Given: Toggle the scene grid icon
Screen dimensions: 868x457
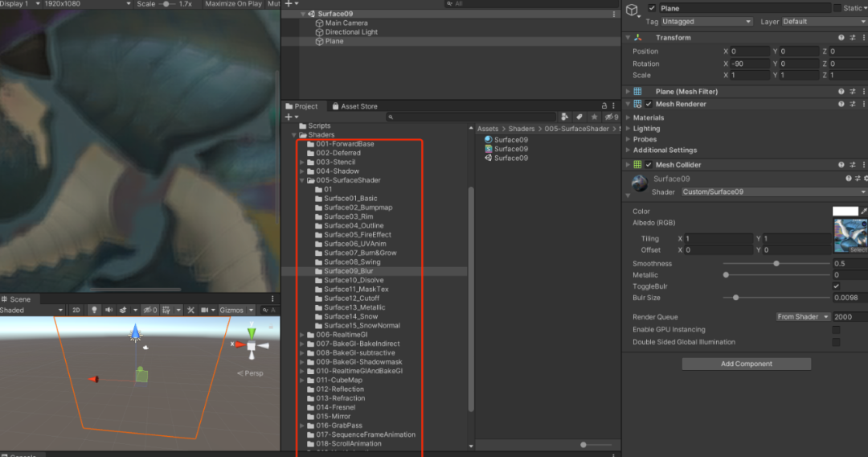Looking at the screenshot, I should (x=166, y=311).
